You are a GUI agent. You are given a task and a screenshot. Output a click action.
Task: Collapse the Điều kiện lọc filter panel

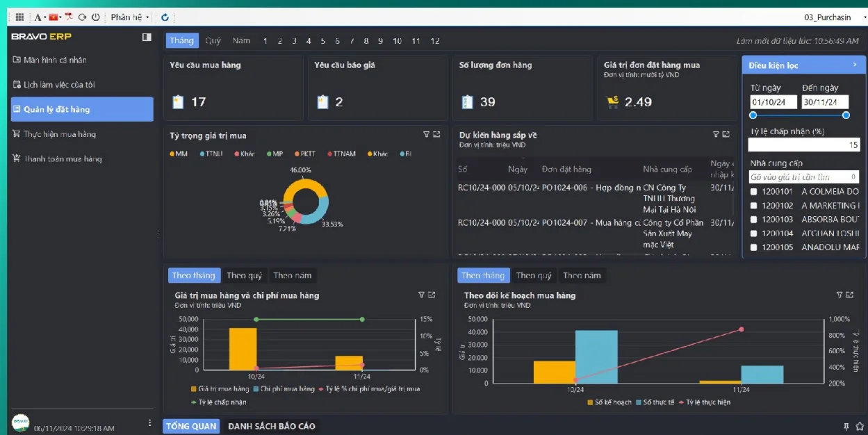point(855,65)
